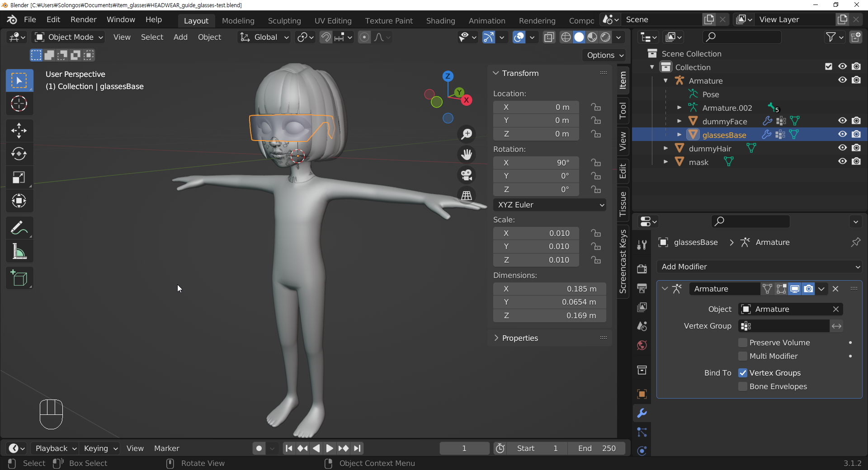Switch perspective/orthographic grid icon
Image resolution: width=868 pixels, height=470 pixels.
(x=467, y=195)
